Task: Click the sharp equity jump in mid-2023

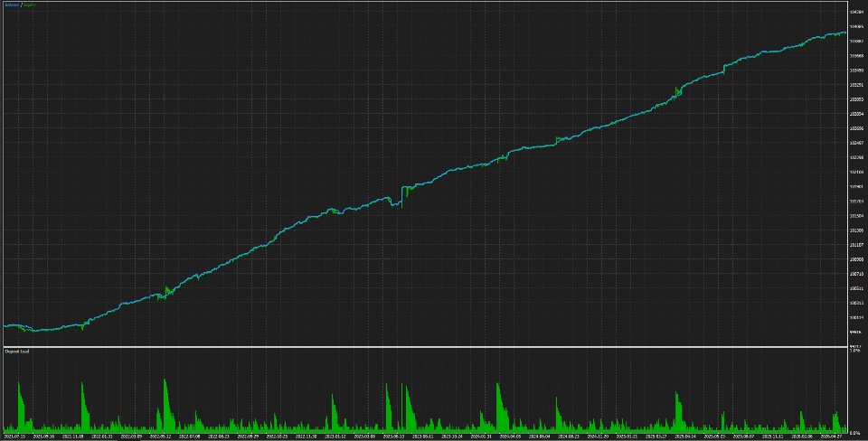Action: point(401,195)
